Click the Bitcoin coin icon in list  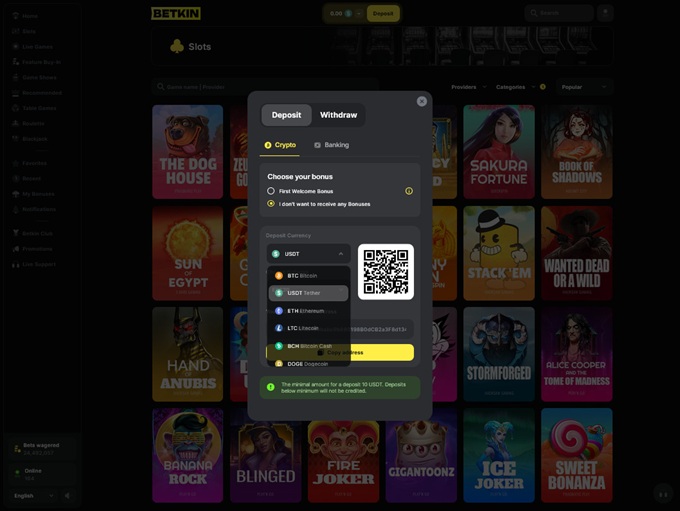(279, 276)
